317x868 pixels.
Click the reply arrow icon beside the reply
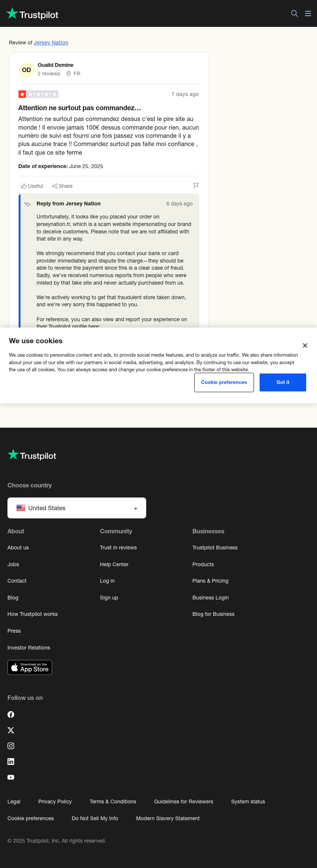(28, 204)
